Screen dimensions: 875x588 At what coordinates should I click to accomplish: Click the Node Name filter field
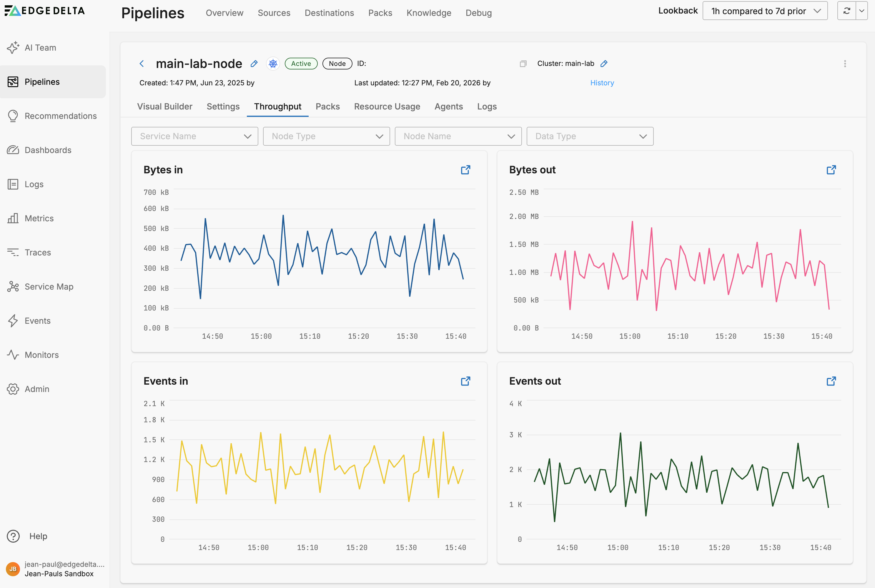click(x=458, y=136)
